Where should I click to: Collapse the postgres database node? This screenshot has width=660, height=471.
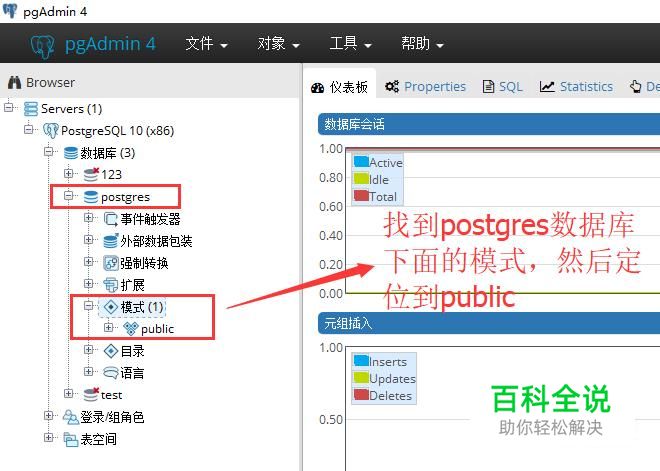(x=69, y=195)
